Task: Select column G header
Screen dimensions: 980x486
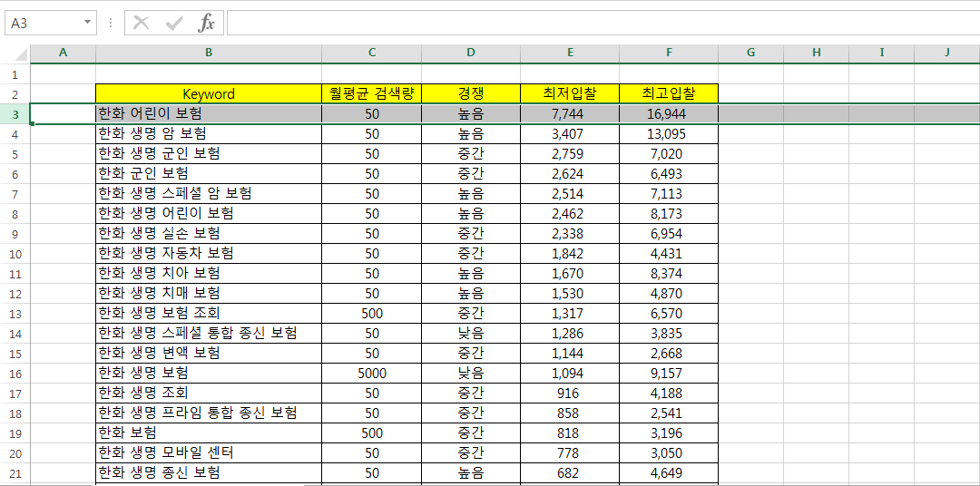Action: (x=750, y=53)
